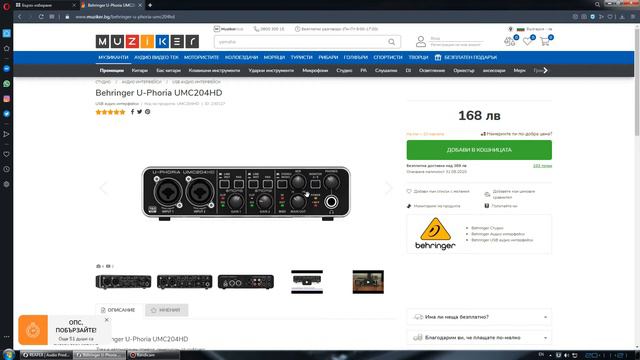Close the orange promo popup
Viewport: 640px width, 360px height.
(107, 320)
